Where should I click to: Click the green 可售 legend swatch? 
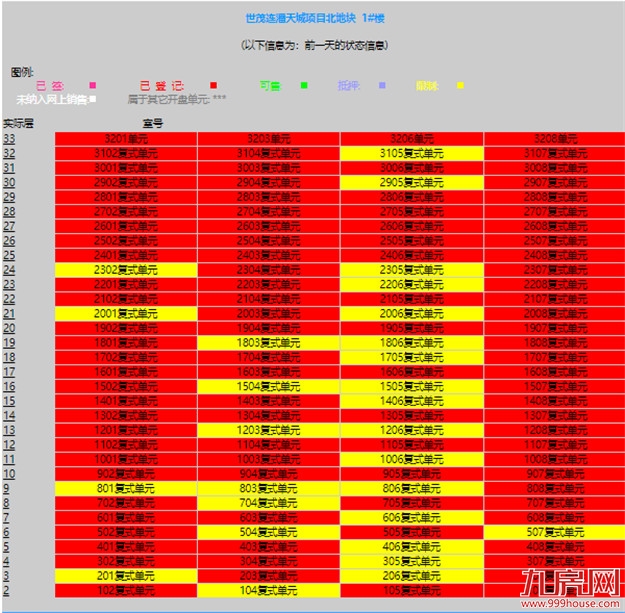(x=303, y=86)
